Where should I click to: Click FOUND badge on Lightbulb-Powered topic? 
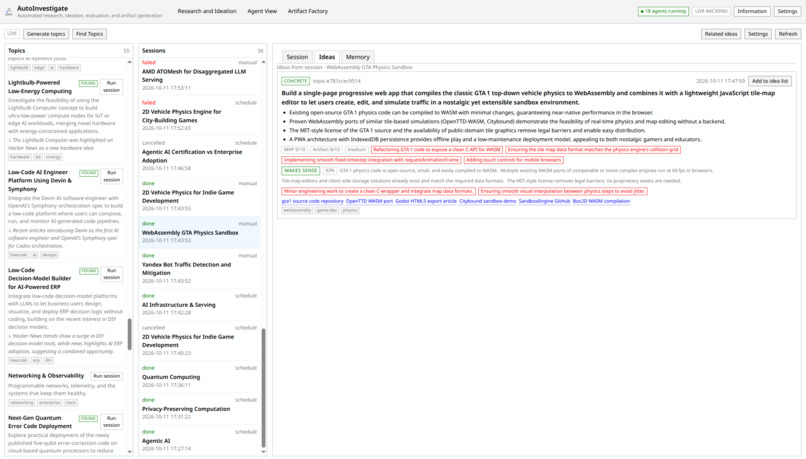pyautogui.click(x=88, y=83)
